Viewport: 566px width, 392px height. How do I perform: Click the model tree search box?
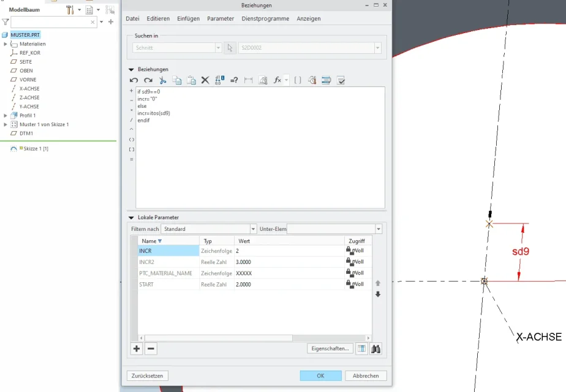click(x=54, y=22)
